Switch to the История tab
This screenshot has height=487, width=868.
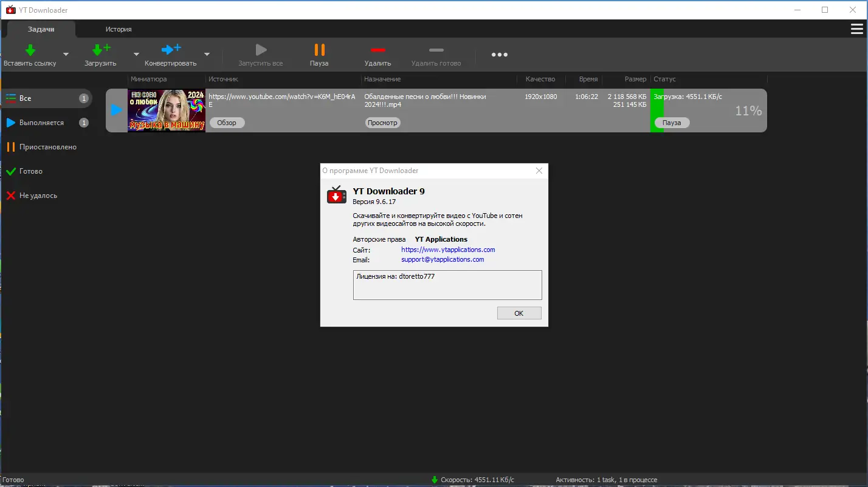tap(119, 29)
